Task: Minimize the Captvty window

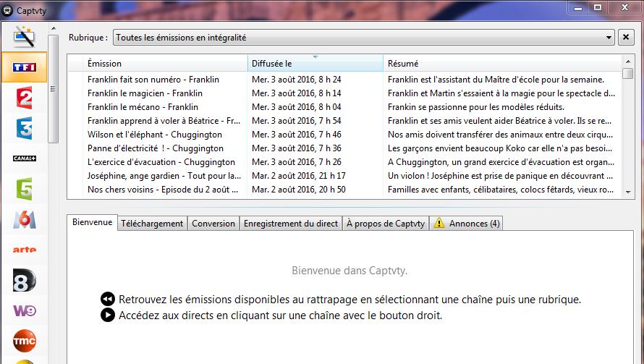Action: click(578, 8)
